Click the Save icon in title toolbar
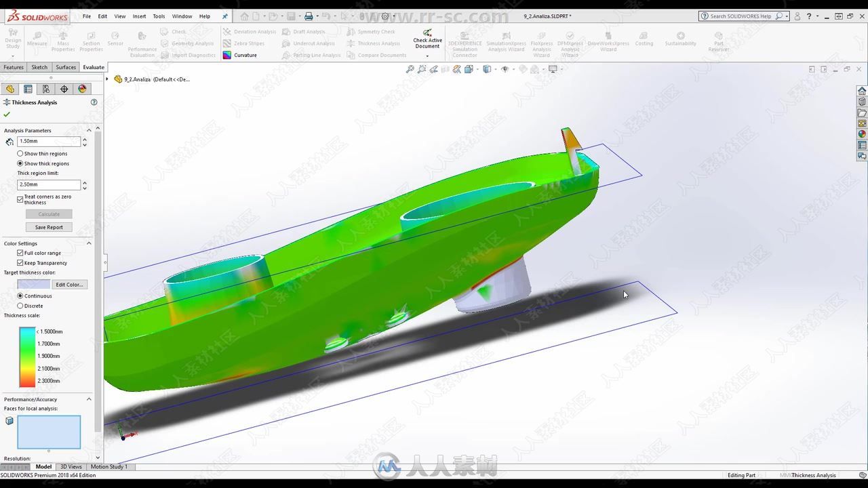 coord(291,16)
